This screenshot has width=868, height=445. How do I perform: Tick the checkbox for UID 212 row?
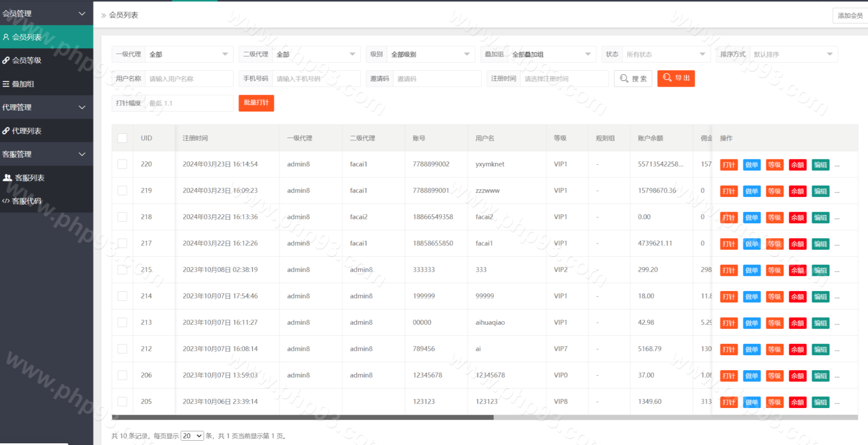[x=122, y=349]
